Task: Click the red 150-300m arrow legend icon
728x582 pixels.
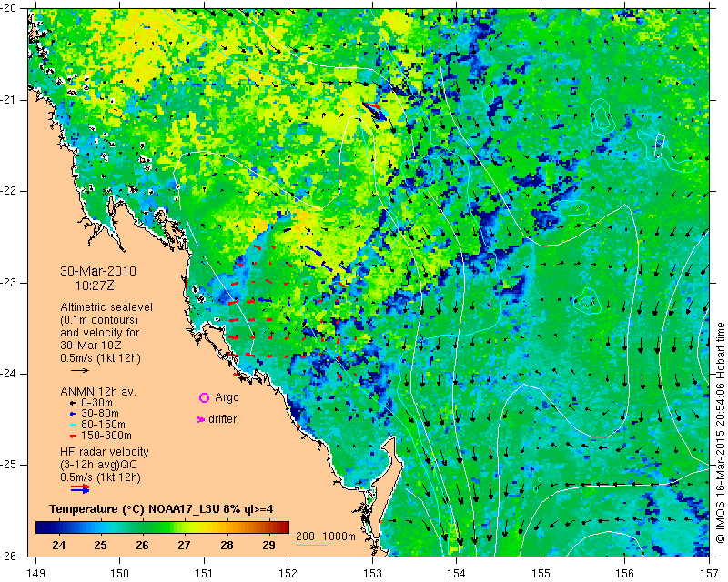Action: pyautogui.click(x=73, y=436)
